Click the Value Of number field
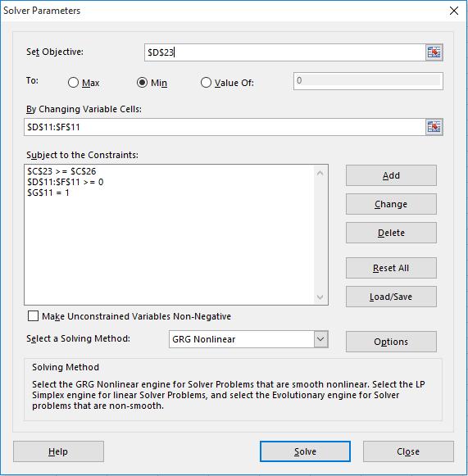Viewport: 468px width, 476px height. click(368, 81)
